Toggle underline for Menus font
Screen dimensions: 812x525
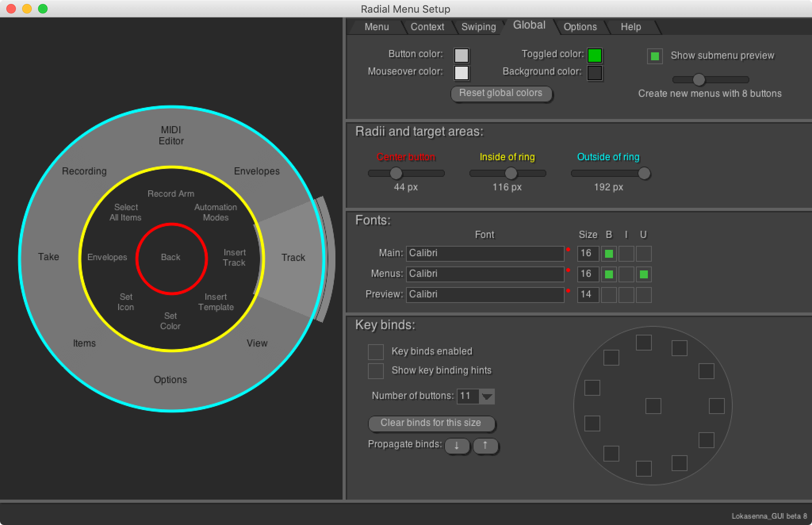[x=643, y=274]
